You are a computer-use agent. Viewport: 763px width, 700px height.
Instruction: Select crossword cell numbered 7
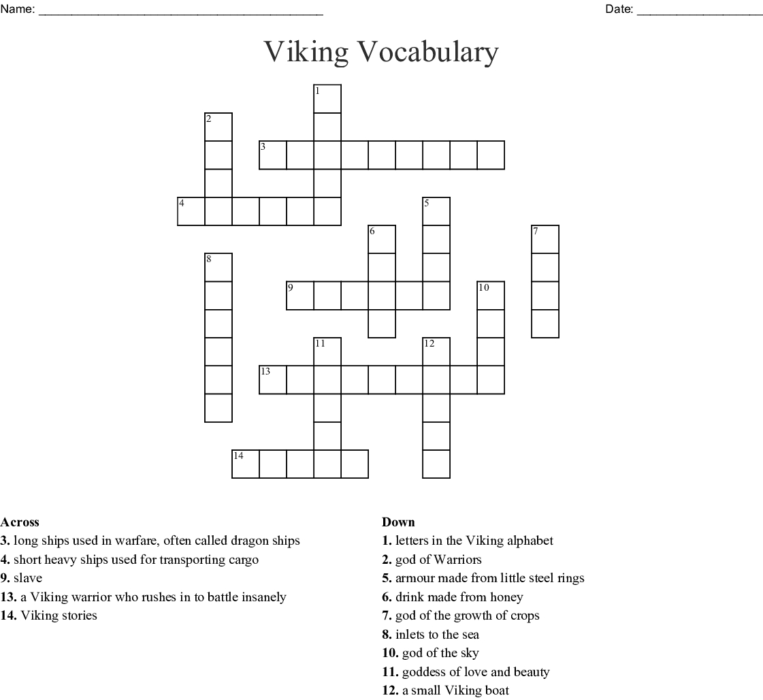coord(545,239)
